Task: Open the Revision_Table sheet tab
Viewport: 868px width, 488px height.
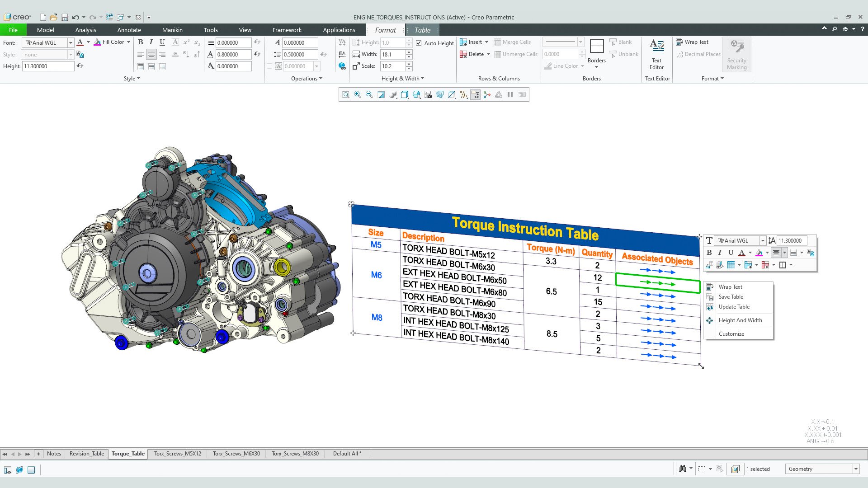Action: coord(86,454)
